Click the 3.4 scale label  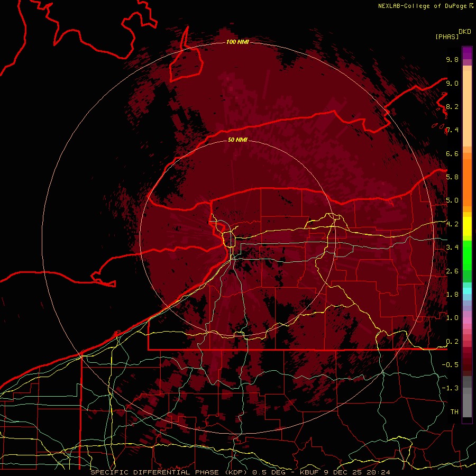pyautogui.click(x=452, y=248)
